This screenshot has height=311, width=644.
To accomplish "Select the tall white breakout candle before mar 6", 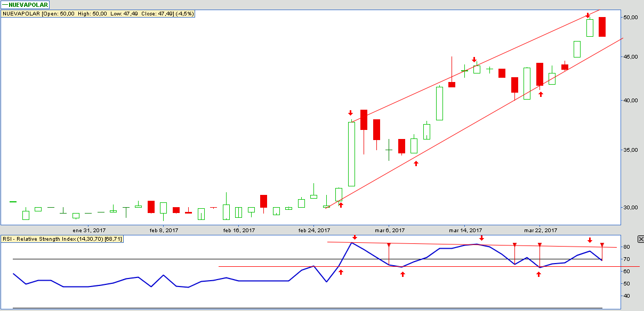I will pyautogui.click(x=351, y=154).
